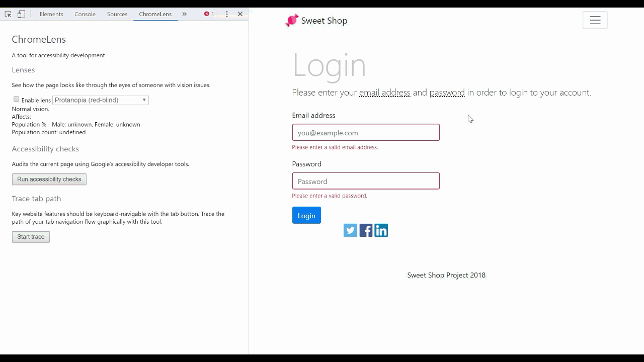Click the underlined 'password' term

pyautogui.click(x=447, y=93)
